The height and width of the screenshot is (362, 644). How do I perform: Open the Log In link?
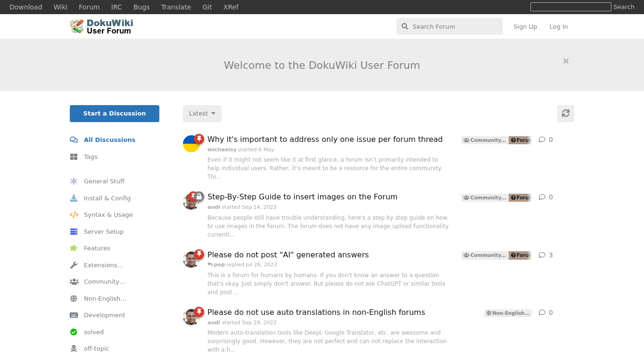[x=558, y=27]
